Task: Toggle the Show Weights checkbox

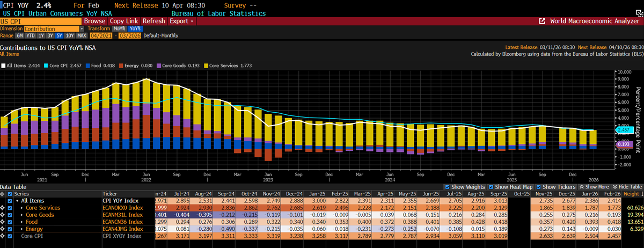Action: pyautogui.click(x=447, y=186)
